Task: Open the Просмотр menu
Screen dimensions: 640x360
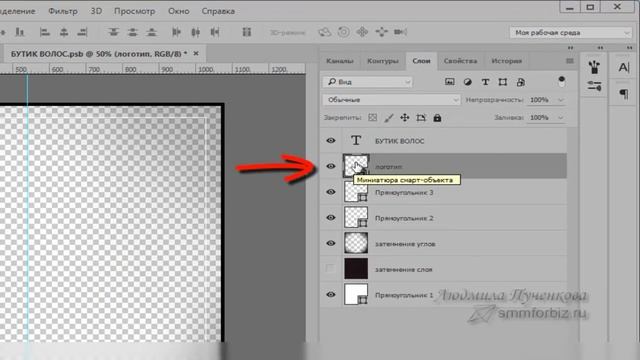Action: coord(135,11)
